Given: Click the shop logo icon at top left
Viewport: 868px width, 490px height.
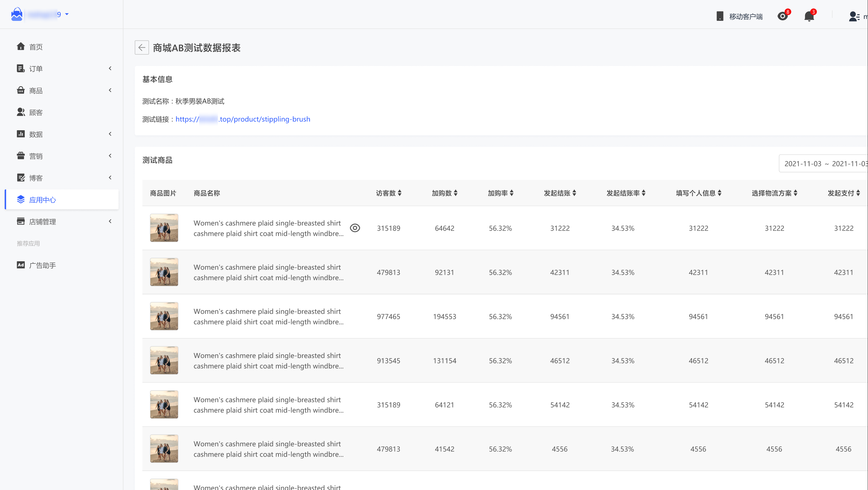Looking at the screenshot, I should pyautogui.click(x=17, y=14).
